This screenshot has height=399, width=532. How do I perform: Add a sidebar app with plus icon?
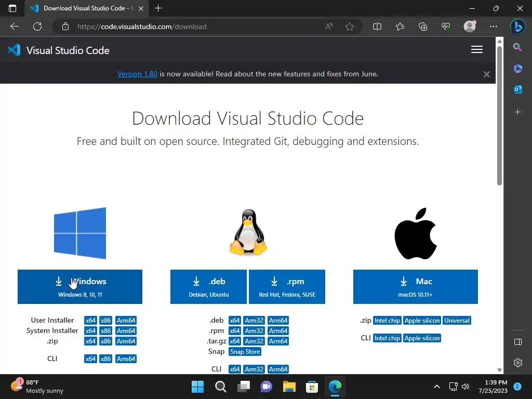tap(518, 112)
